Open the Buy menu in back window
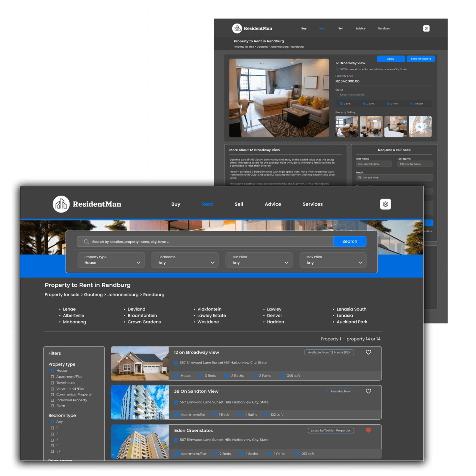476x476 pixels. click(304, 29)
